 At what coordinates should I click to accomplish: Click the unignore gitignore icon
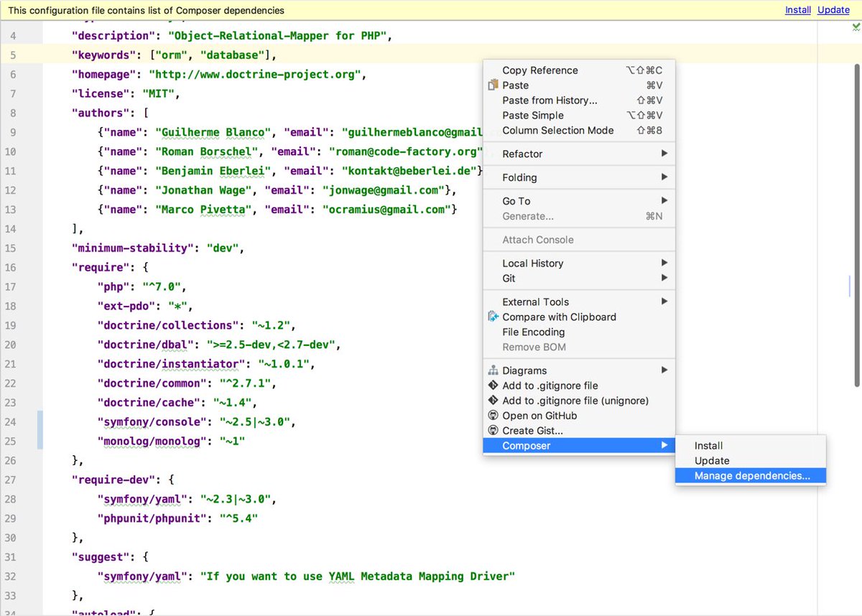(493, 401)
